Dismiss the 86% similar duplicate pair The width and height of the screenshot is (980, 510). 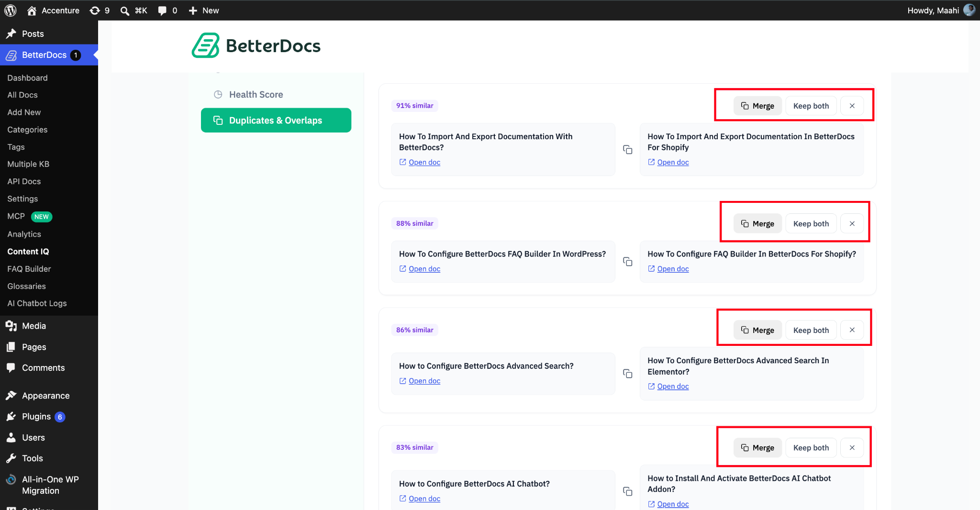[852, 330]
